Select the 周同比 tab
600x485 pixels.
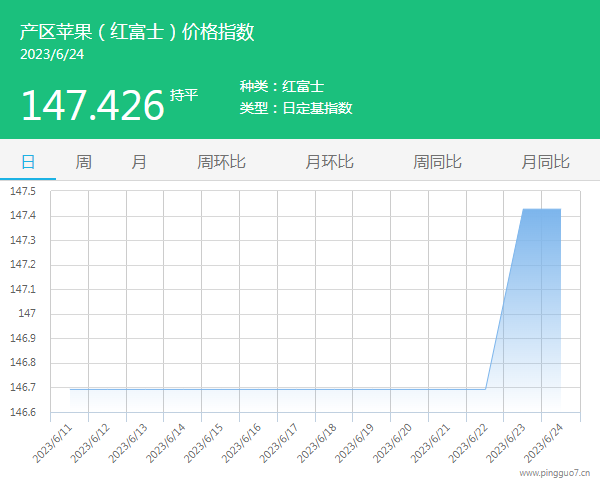point(437,161)
